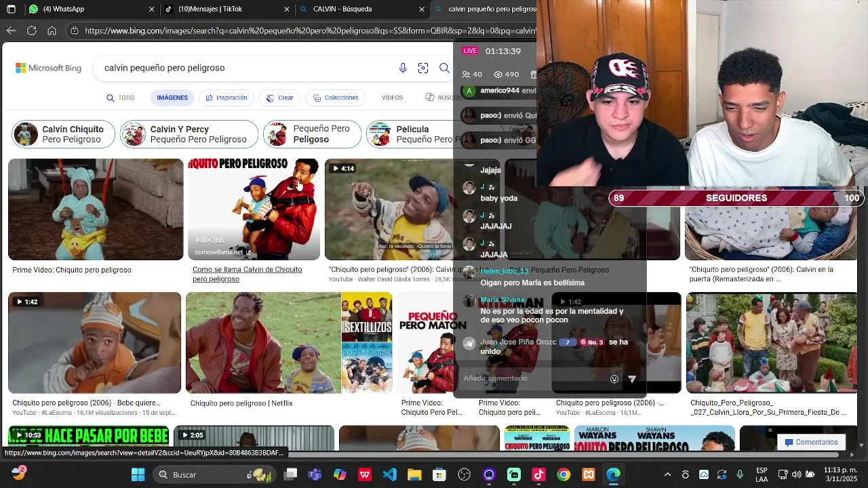Image resolution: width=868 pixels, height=488 pixels.
Task: Choose Calvin Chiquito Pero Peligroso suggestion
Action: click(x=64, y=134)
